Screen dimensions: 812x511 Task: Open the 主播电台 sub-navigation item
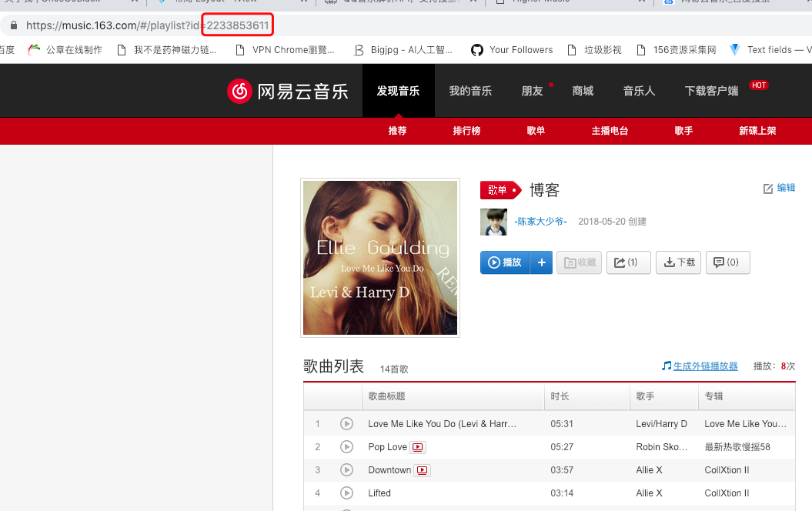[x=610, y=131]
